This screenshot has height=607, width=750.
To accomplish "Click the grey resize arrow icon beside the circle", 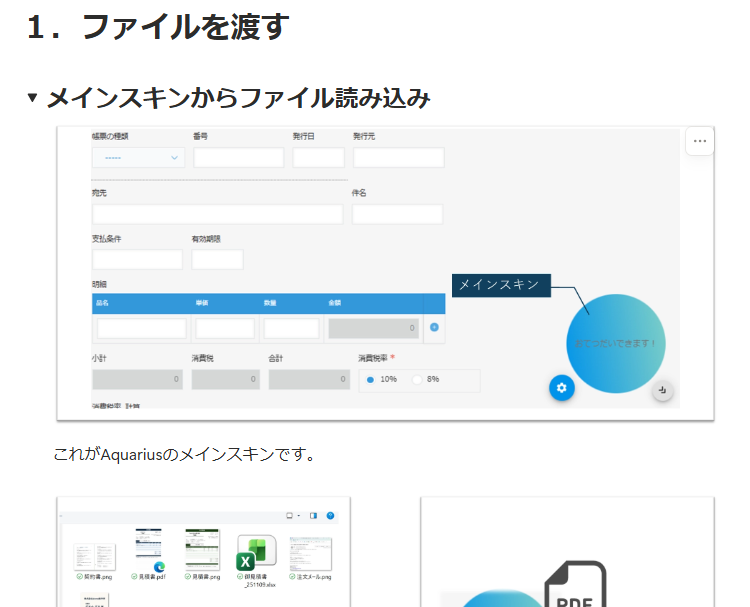I will 662,390.
